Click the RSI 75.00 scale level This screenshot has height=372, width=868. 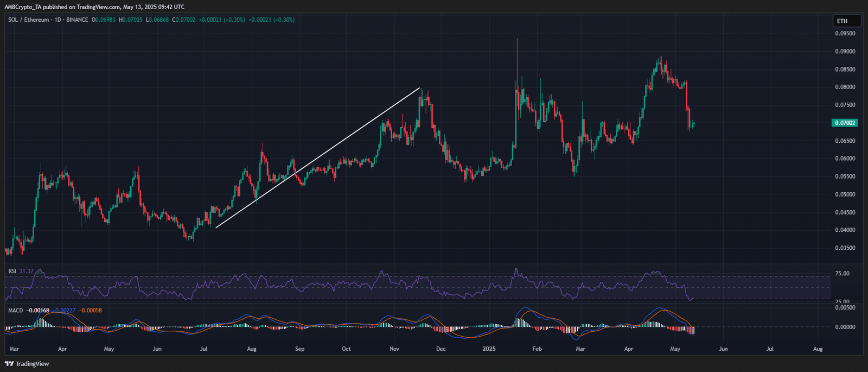pyautogui.click(x=842, y=274)
